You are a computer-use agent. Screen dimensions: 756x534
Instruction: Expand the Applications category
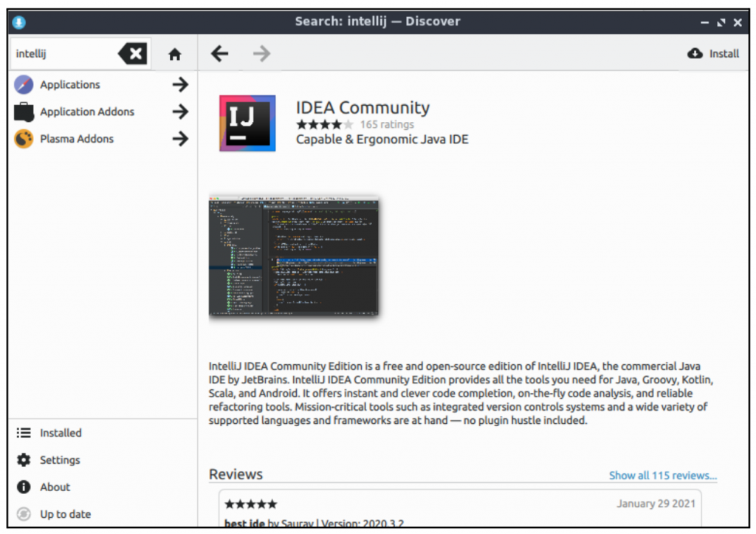point(179,84)
